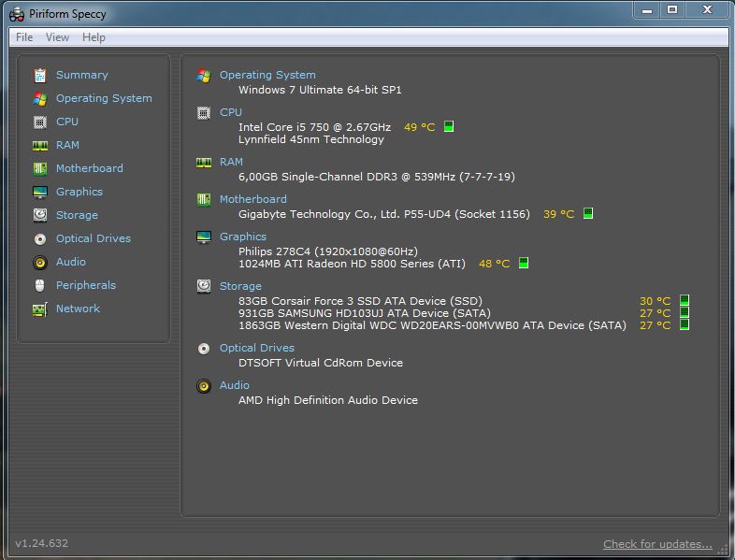
Task: Select CPU in the sidebar
Action: click(x=67, y=122)
